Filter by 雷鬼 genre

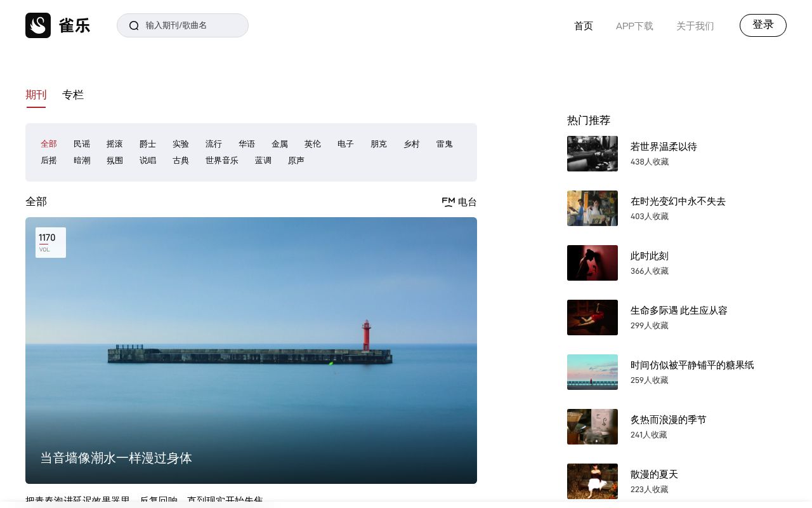click(445, 144)
